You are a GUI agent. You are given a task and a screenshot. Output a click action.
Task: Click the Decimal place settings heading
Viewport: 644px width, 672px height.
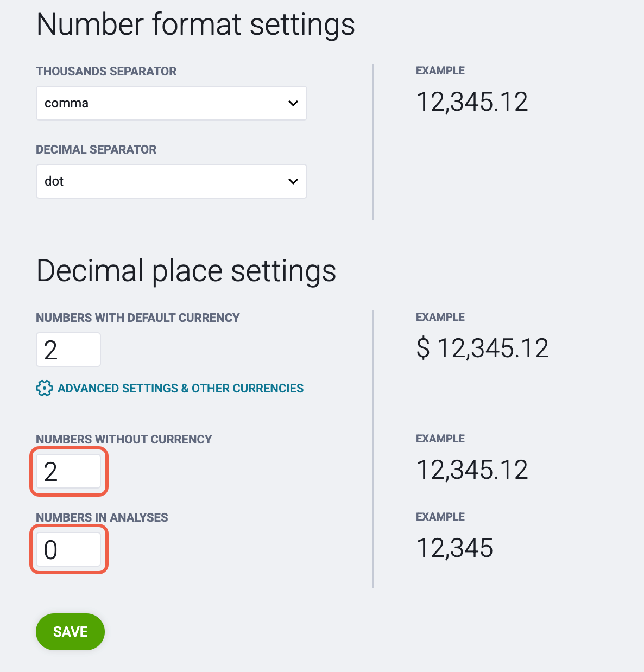click(x=186, y=271)
